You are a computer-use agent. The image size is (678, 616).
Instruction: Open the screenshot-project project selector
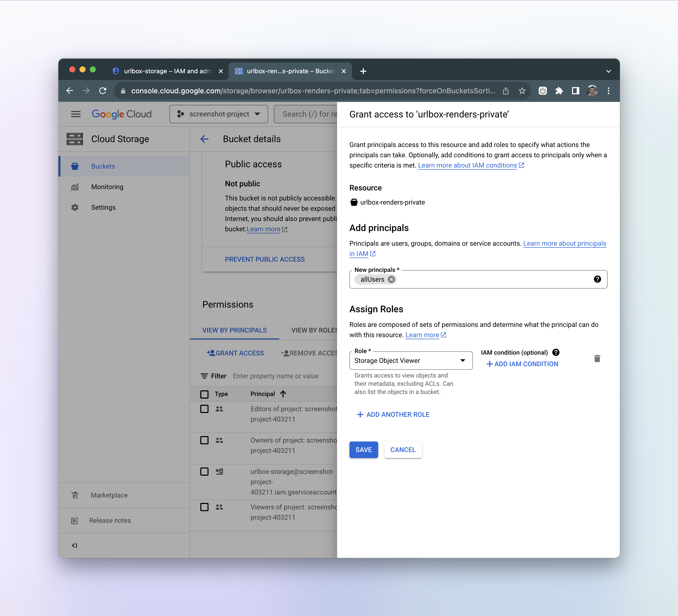[x=219, y=114]
